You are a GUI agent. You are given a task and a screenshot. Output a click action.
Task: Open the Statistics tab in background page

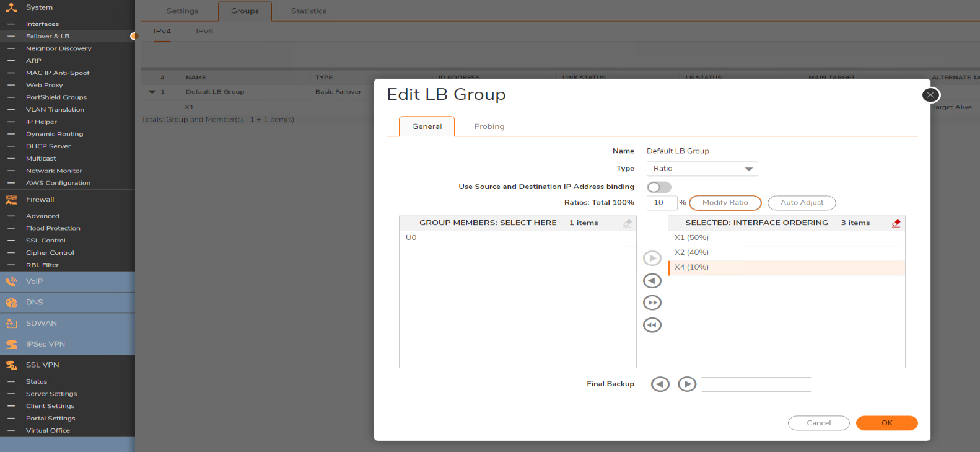308,11
